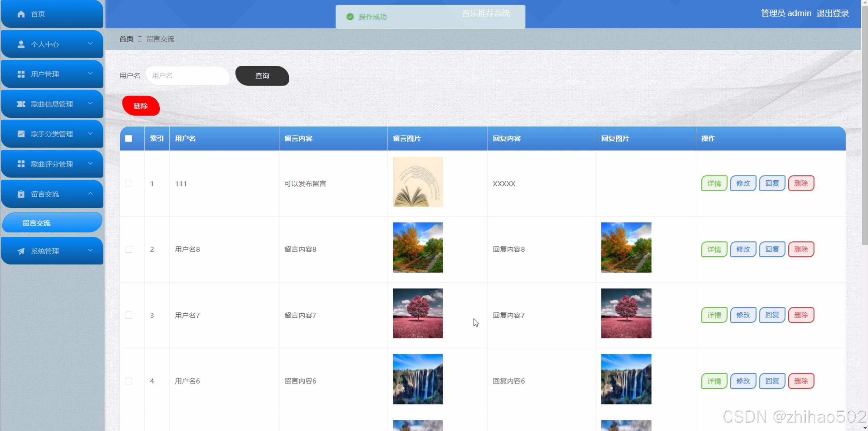Select the 个人中心 user icon in sidebar
This screenshot has width=868, height=431.
point(21,44)
